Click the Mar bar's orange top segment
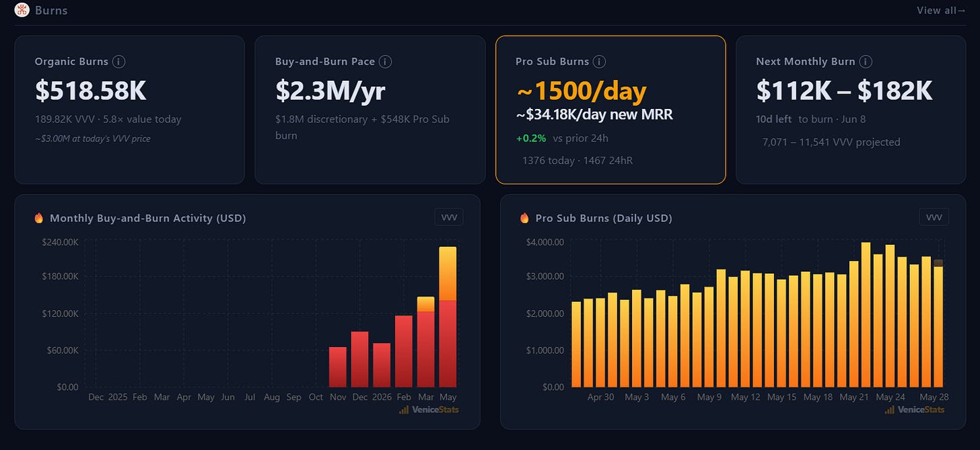This screenshot has width=980, height=450. pyautogui.click(x=425, y=304)
